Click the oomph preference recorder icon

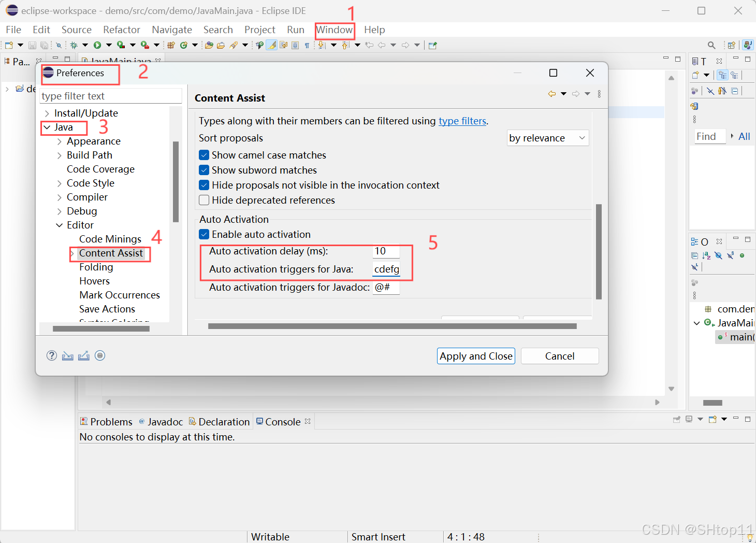pos(100,355)
